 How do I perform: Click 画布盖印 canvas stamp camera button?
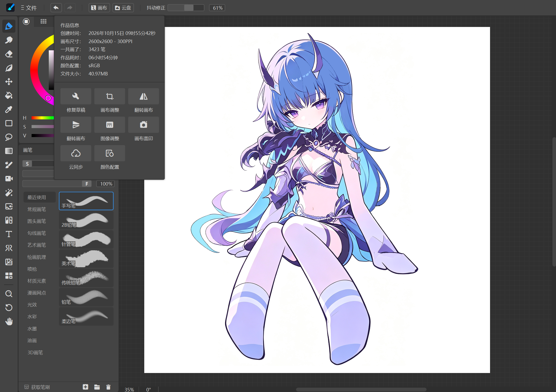pos(143,125)
